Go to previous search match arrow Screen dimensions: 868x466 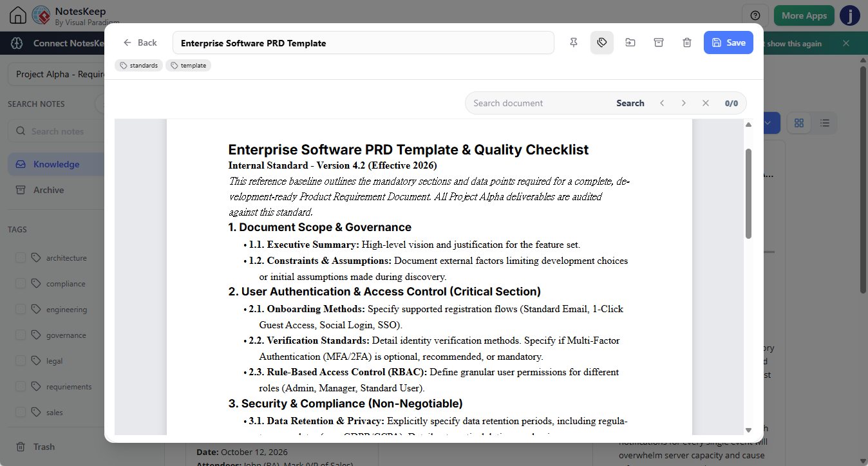pos(662,103)
